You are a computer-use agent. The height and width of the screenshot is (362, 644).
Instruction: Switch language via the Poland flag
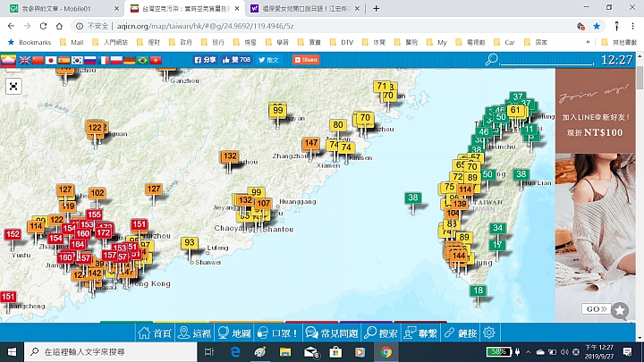click(x=116, y=61)
